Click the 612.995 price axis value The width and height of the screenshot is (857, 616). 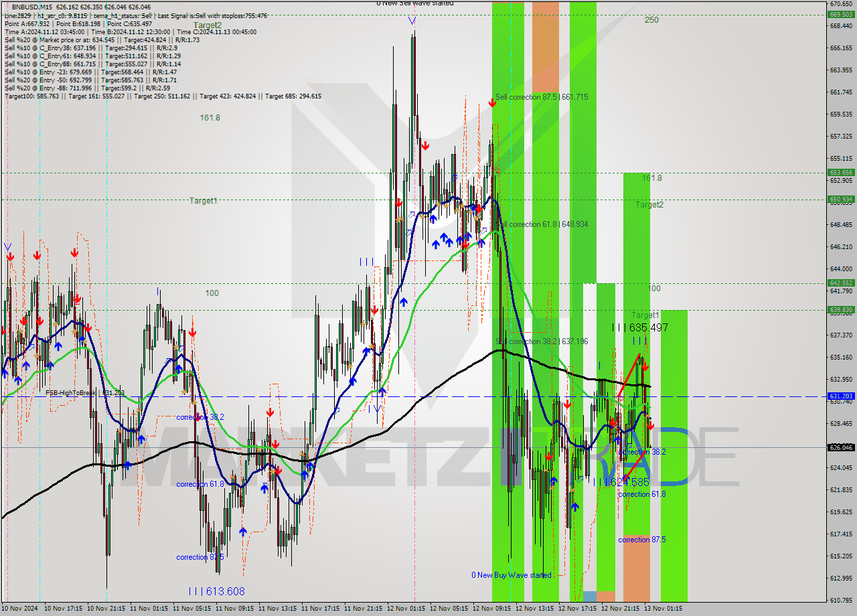840,578
